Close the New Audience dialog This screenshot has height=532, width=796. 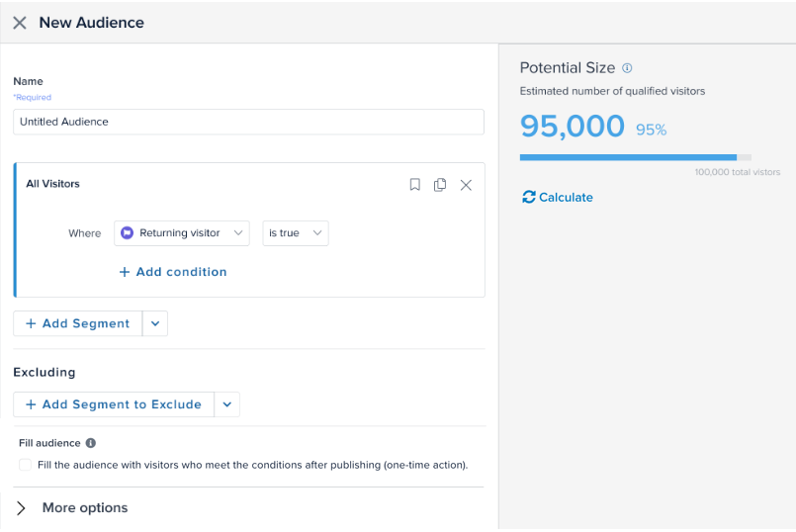click(20, 23)
